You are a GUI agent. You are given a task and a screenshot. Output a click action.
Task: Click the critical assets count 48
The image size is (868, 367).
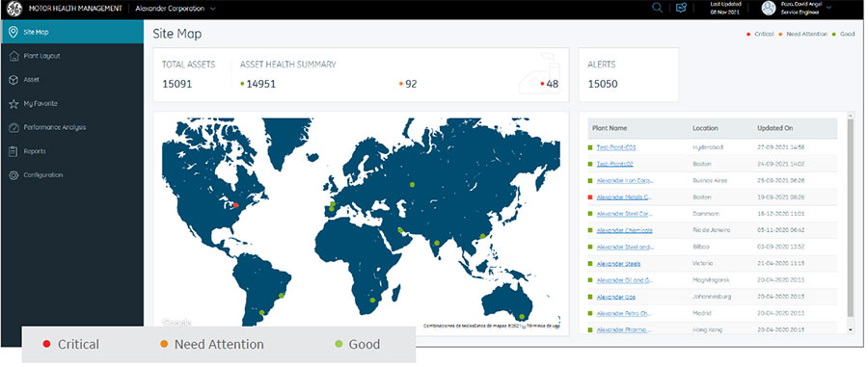[x=553, y=84]
